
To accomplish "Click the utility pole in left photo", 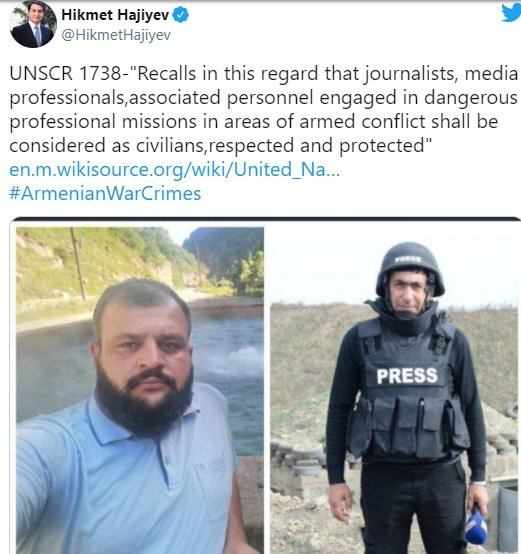I will point(77,264).
